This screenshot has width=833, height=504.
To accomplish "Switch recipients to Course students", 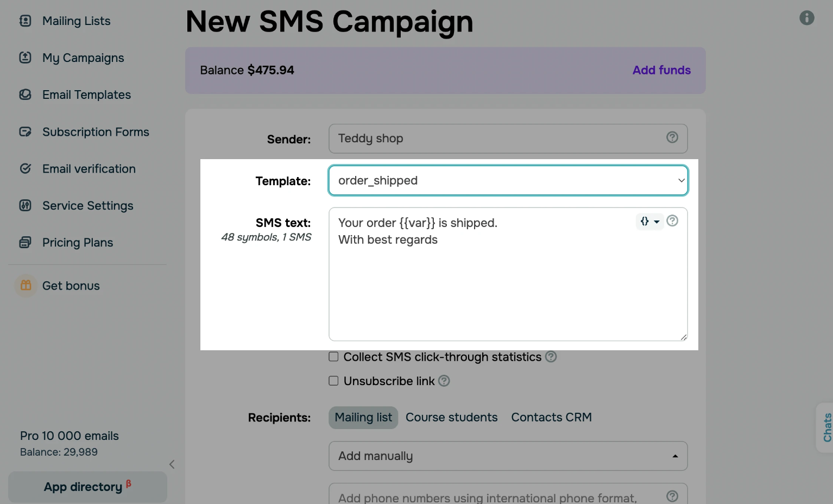I will coord(452,417).
